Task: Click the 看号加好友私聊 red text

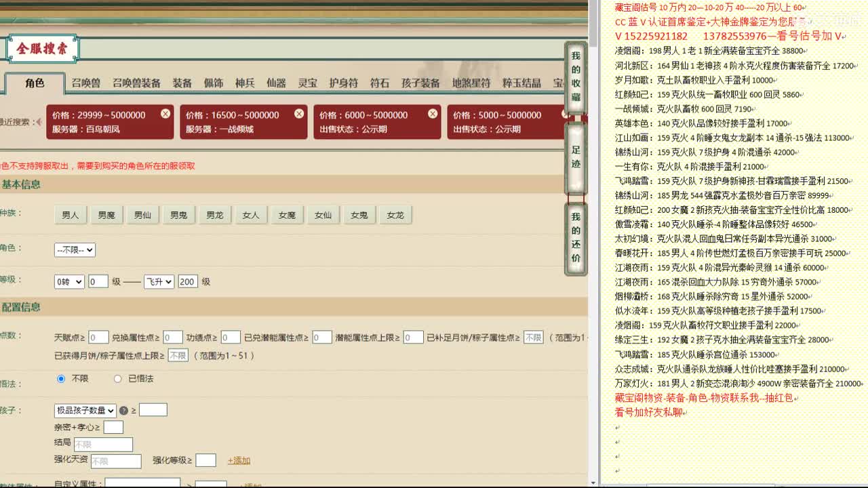Action: (648, 412)
